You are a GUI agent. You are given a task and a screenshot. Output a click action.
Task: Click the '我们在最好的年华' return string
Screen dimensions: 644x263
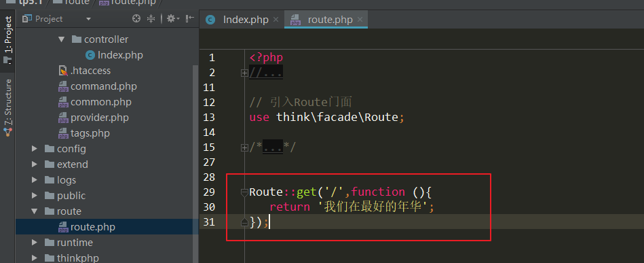point(373,207)
